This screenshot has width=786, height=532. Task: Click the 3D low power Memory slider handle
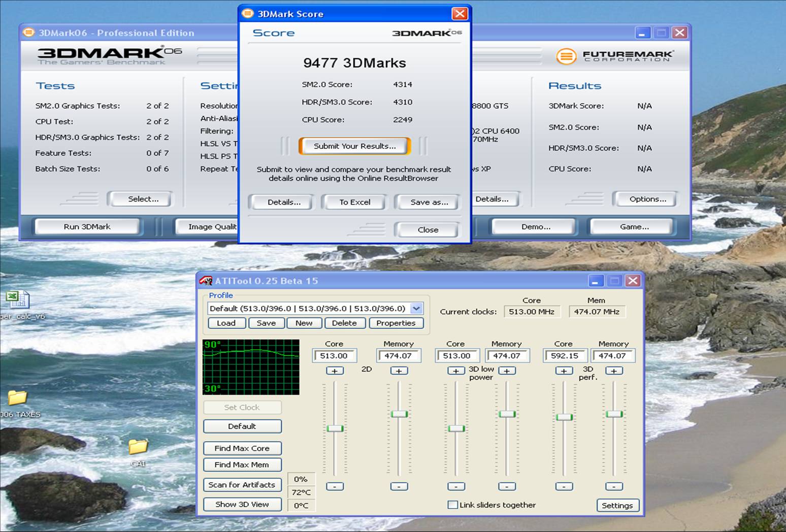click(507, 414)
